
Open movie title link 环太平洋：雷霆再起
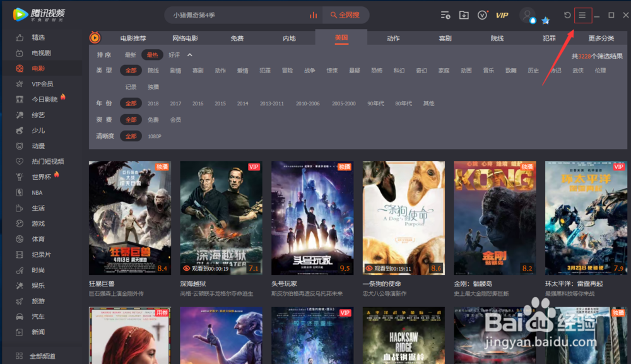pyautogui.click(x=574, y=284)
